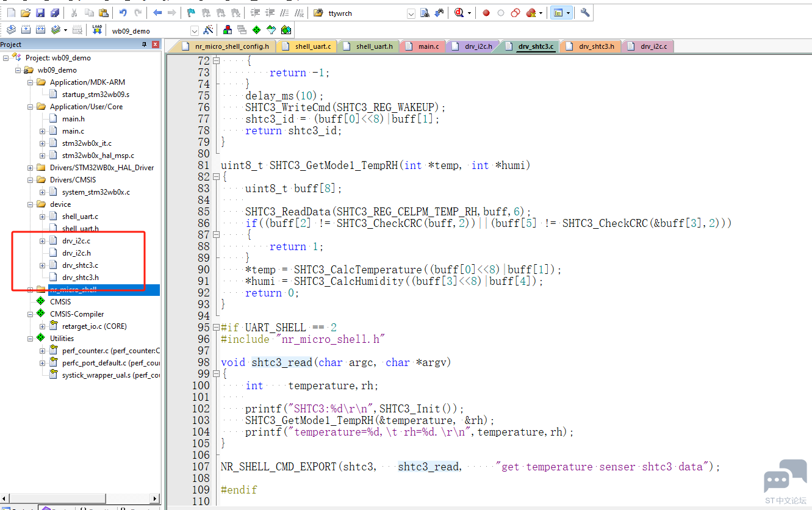Screen dimensions: 812x510
Task: Translate the current file
Action: 11,30
